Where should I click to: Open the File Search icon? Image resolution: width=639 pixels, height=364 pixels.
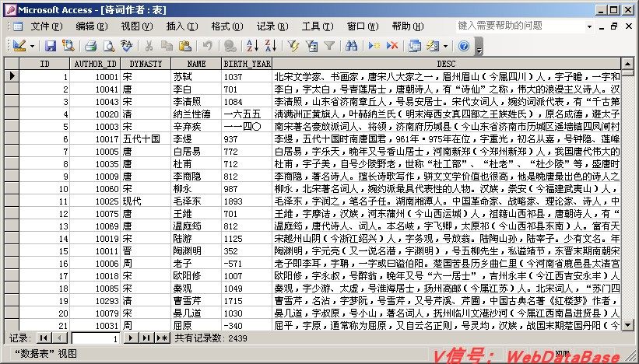coord(68,46)
